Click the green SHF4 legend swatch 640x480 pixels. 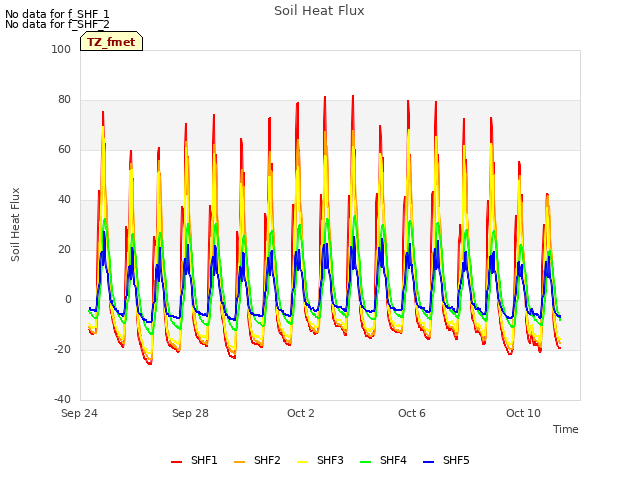pyautogui.click(x=365, y=462)
